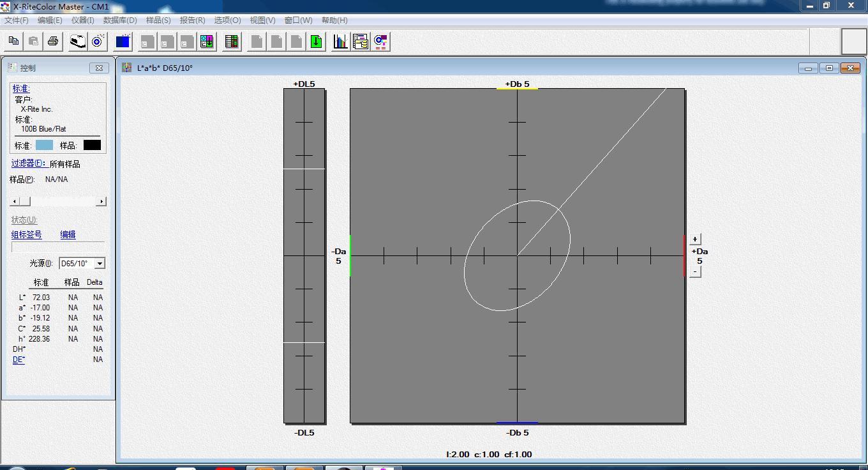Click the a* standard value -17.00
The width and height of the screenshot is (868, 470).
tap(40, 308)
